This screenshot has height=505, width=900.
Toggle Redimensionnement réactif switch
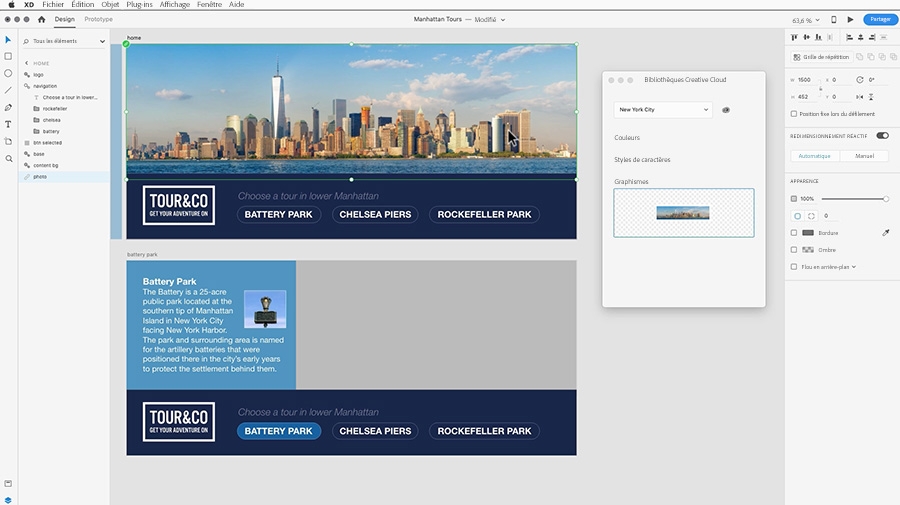tap(882, 135)
